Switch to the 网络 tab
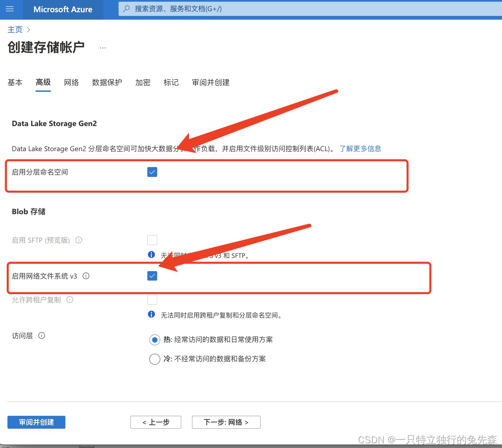 [x=71, y=82]
